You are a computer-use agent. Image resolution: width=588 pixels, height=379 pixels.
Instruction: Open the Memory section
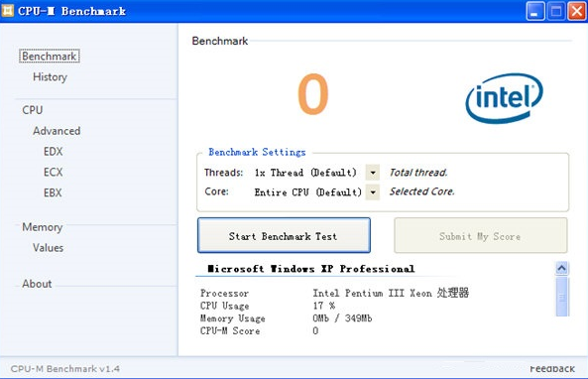42,227
